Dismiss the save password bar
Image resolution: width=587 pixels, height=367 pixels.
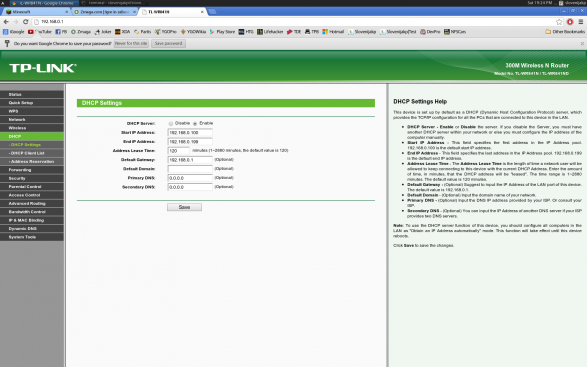coord(582,43)
